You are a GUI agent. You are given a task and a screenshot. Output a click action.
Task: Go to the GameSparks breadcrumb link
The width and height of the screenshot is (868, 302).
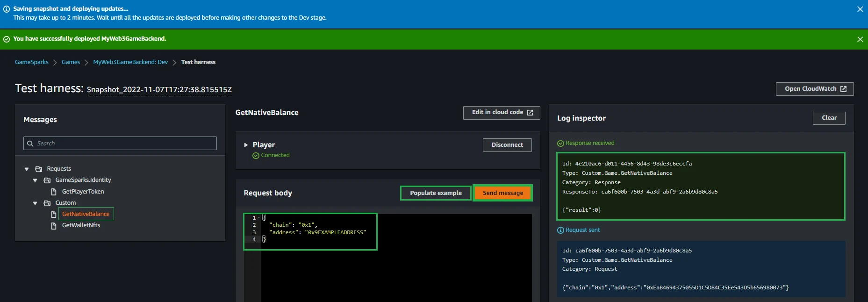pos(32,62)
